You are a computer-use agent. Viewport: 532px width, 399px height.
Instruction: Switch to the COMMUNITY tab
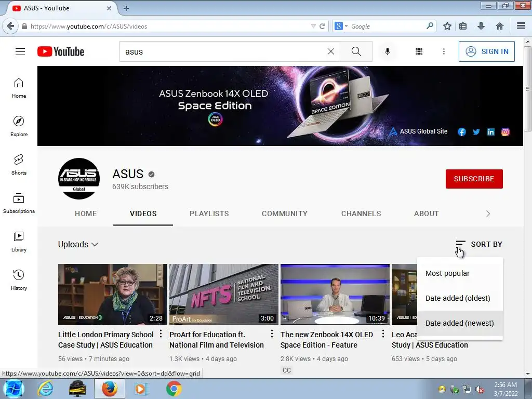285,214
